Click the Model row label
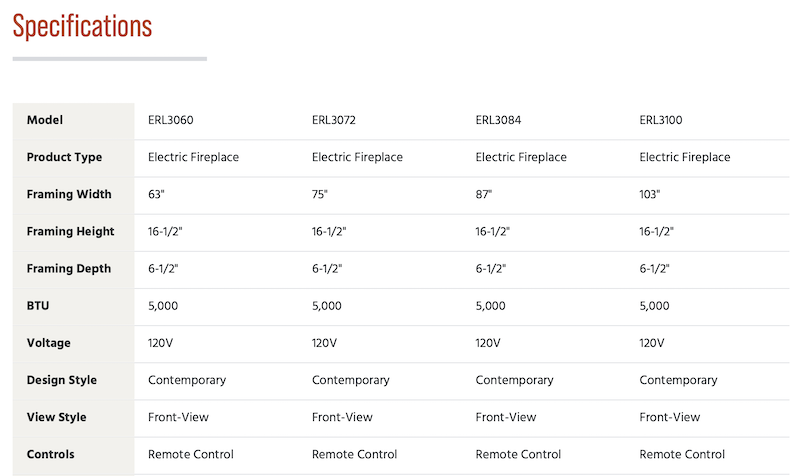The height and width of the screenshot is (476, 800). (45, 120)
